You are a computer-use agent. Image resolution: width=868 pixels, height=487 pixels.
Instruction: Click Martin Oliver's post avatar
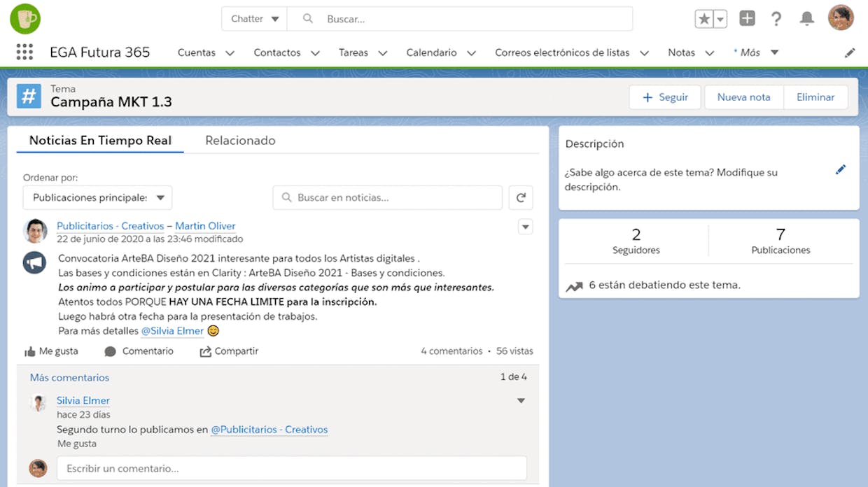35,231
